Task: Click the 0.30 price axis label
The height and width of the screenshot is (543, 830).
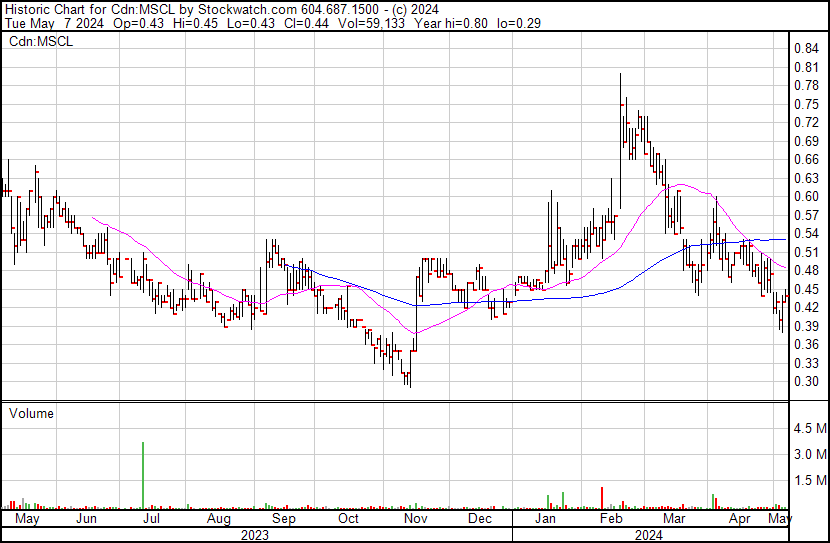Action: pyautogui.click(x=806, y=381)
